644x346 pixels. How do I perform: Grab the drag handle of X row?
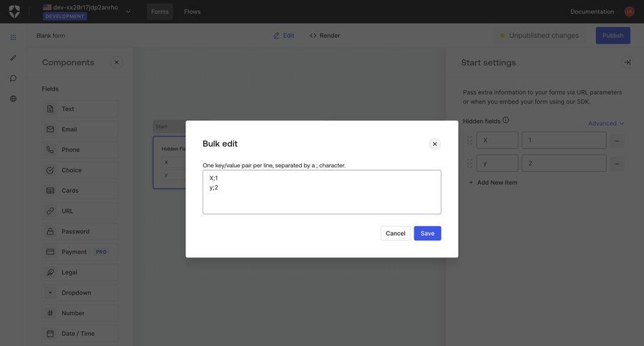469,140
